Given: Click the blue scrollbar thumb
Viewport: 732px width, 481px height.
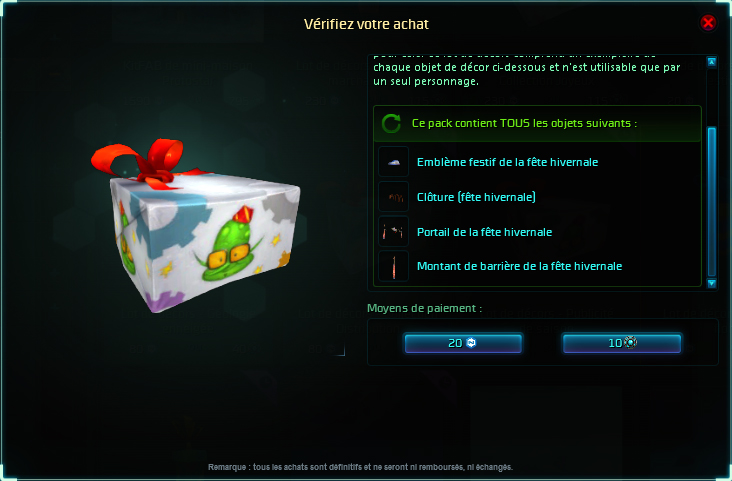Looking at the screenshot, I should 711,202.
